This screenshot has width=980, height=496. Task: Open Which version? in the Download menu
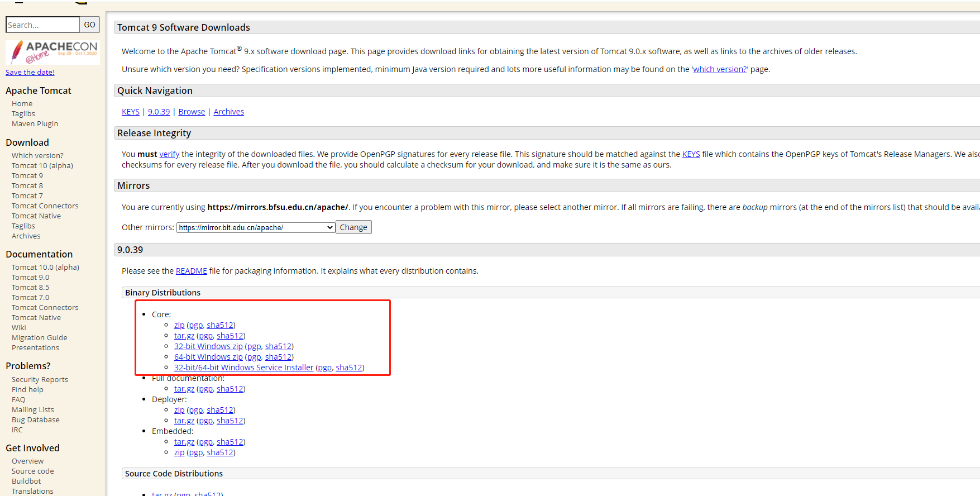[x=37, y=156]
